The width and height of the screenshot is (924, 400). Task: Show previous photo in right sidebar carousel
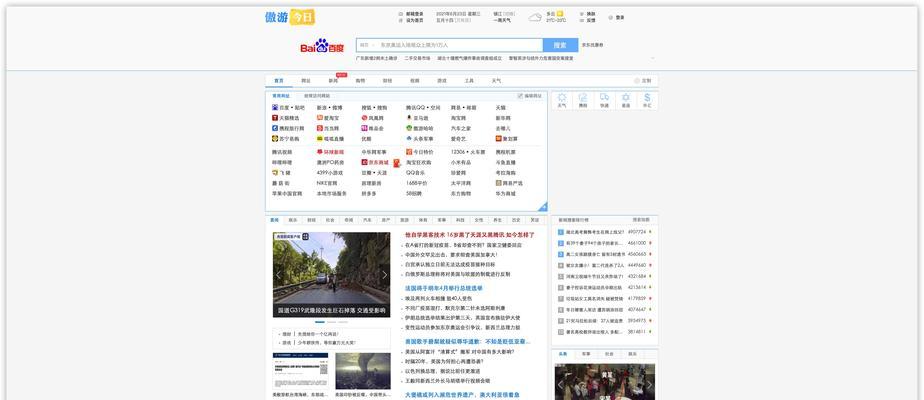pyautogui.click(x=560, y=385)
